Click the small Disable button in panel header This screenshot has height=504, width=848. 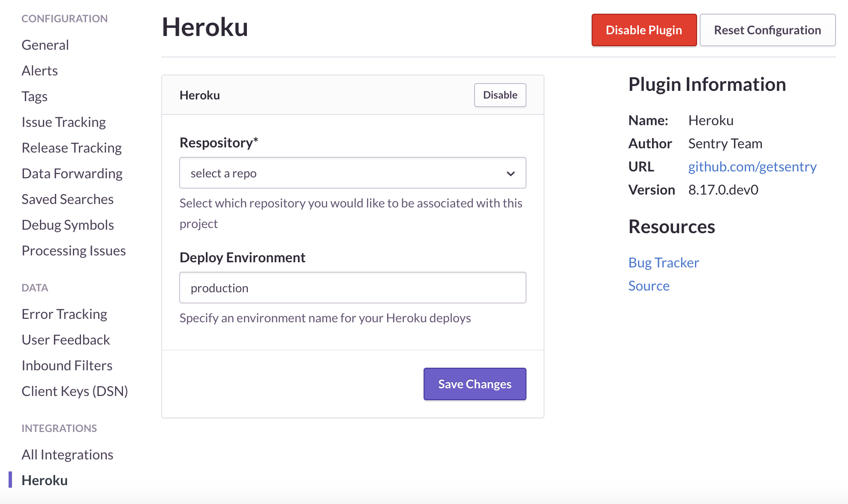tap(500, 95)
